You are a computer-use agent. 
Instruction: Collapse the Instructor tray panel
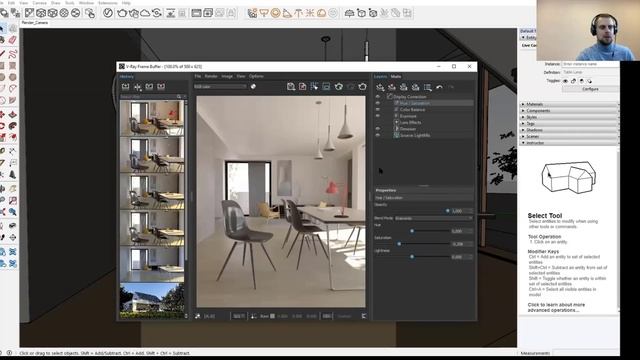pyautogui.click(x=568, y=143)
